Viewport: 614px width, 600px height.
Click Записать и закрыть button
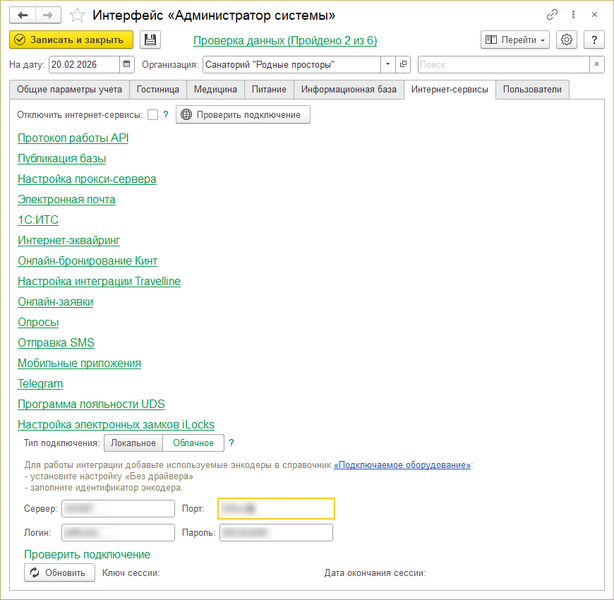coord(71,40)
